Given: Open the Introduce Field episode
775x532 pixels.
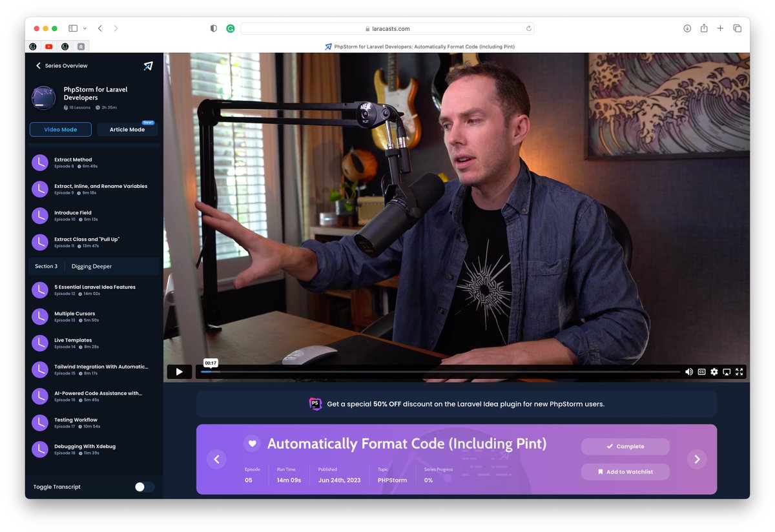Looking at the screenshot, I should (94, 216).
